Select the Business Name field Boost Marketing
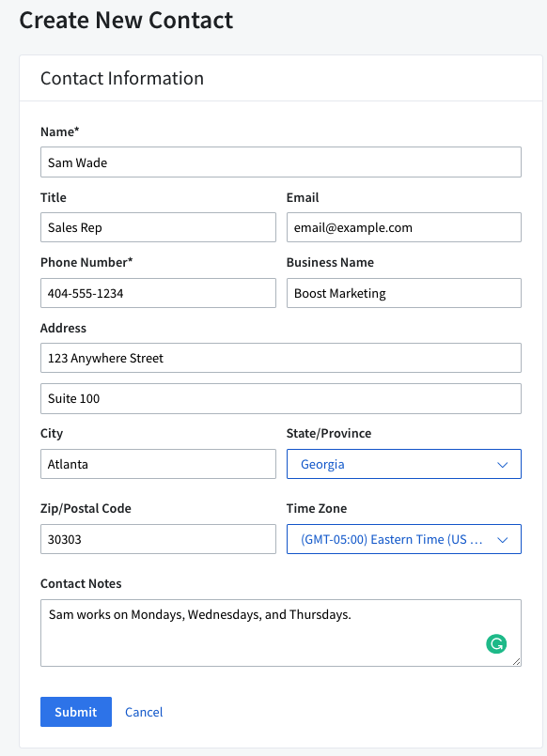This screenshot has height=756, width=547. (x=404, y=293)
